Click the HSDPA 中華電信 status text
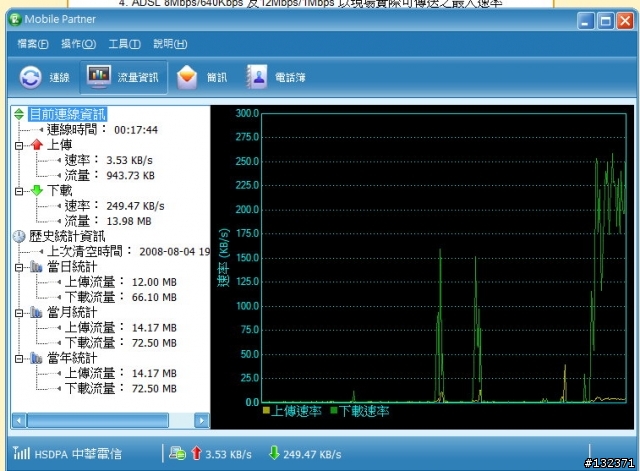The height and width of the screenshot is (471, 640). [78, 454]
